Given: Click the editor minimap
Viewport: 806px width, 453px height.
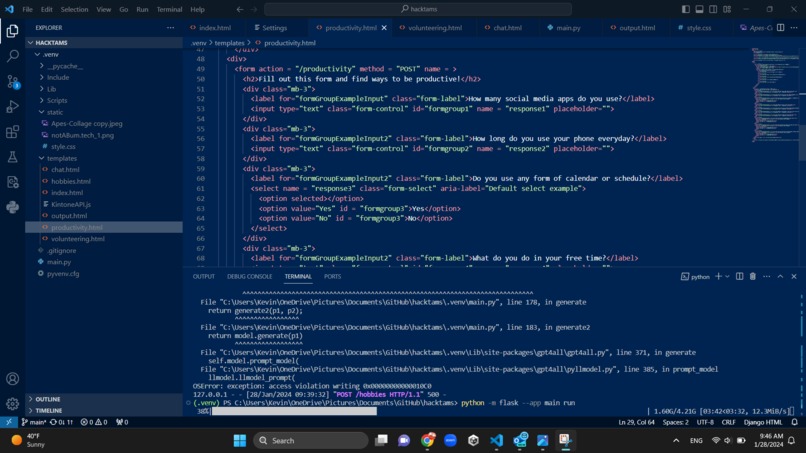Looking at the screenshot, I should (x=775, y=95).
